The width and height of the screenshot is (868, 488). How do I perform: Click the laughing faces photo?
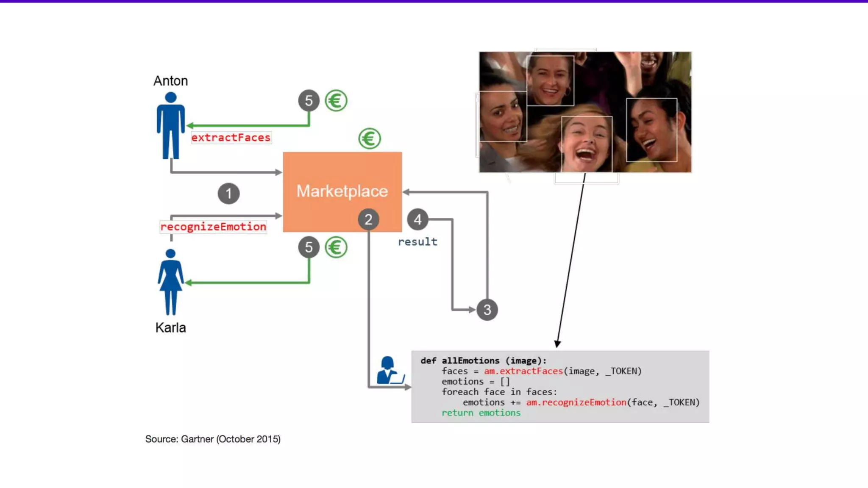(x=585, y=112)
